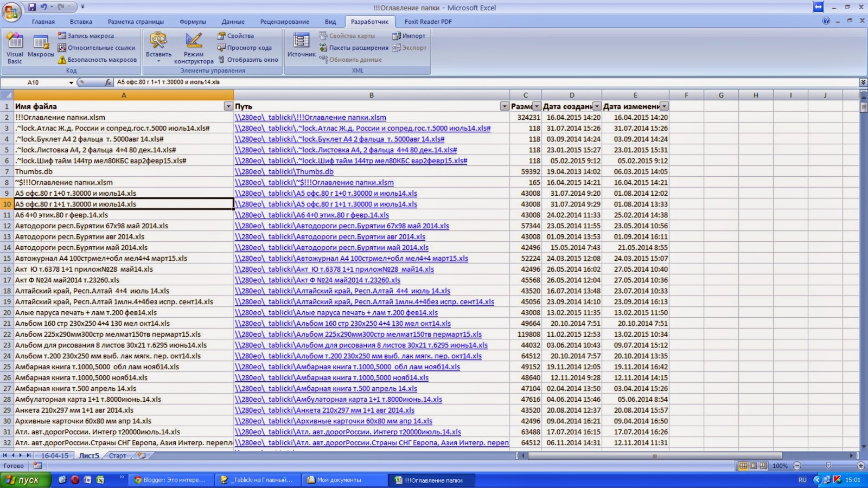Switch to the Вставка ribbon tab
Viewport: 868px width, 488px height.
coord(81,22)
